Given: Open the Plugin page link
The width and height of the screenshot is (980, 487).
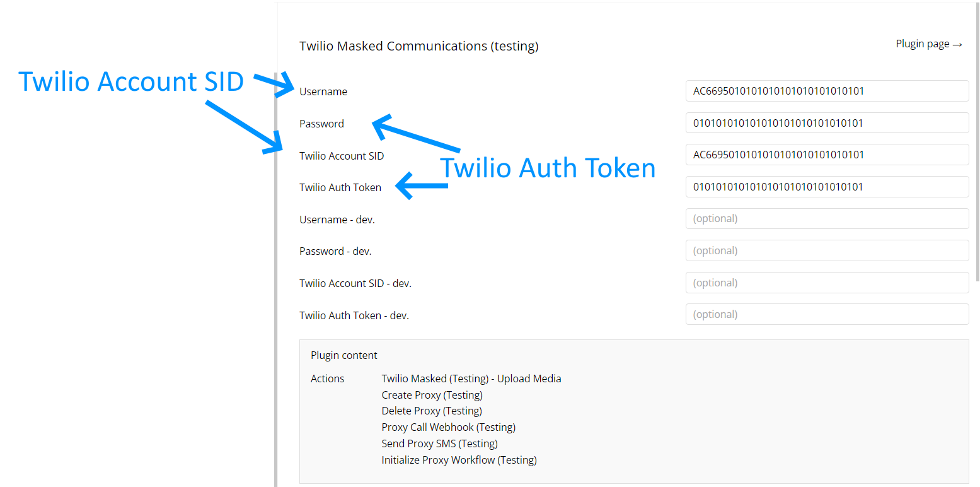Looking at the screenshot, I should (x=929, y=44).
